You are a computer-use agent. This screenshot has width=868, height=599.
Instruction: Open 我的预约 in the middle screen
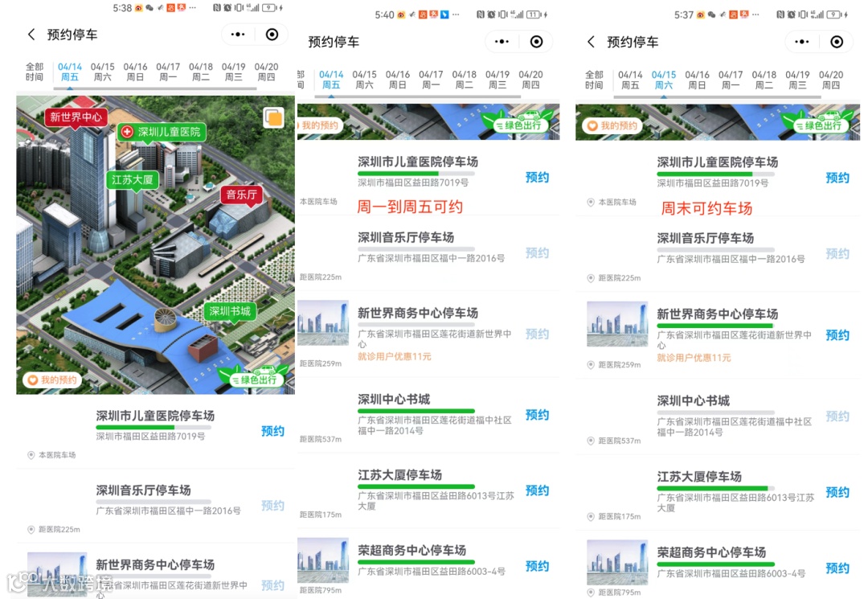(x=319, y=125)
